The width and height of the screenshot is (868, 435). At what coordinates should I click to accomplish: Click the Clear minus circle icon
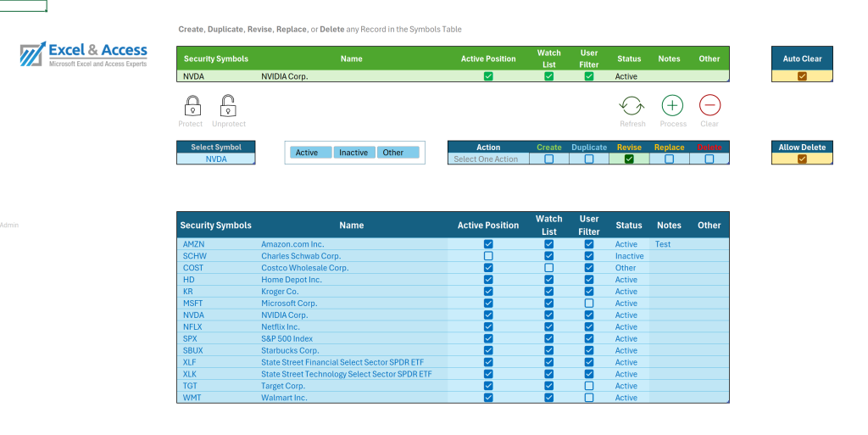coord(709,105)
